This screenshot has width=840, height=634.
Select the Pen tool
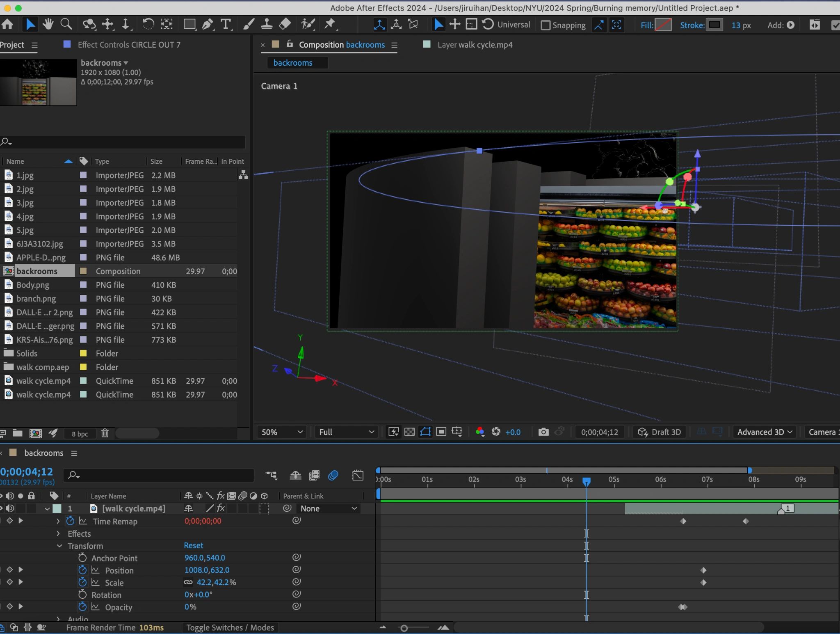click(207, 25)
